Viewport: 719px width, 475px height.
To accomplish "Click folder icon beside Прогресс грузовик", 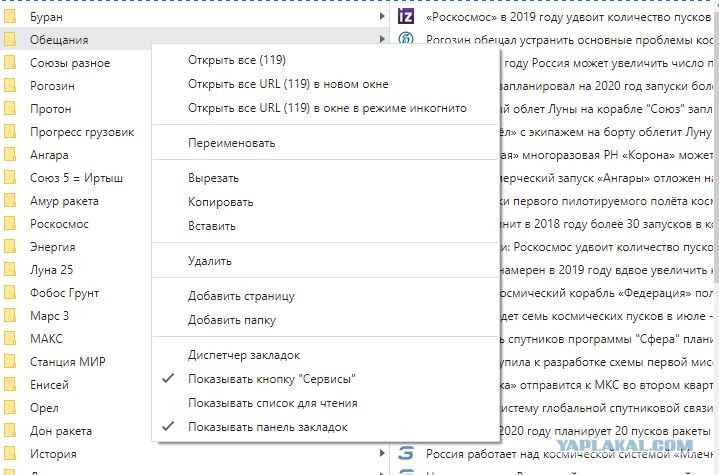I will click(10, 132).
